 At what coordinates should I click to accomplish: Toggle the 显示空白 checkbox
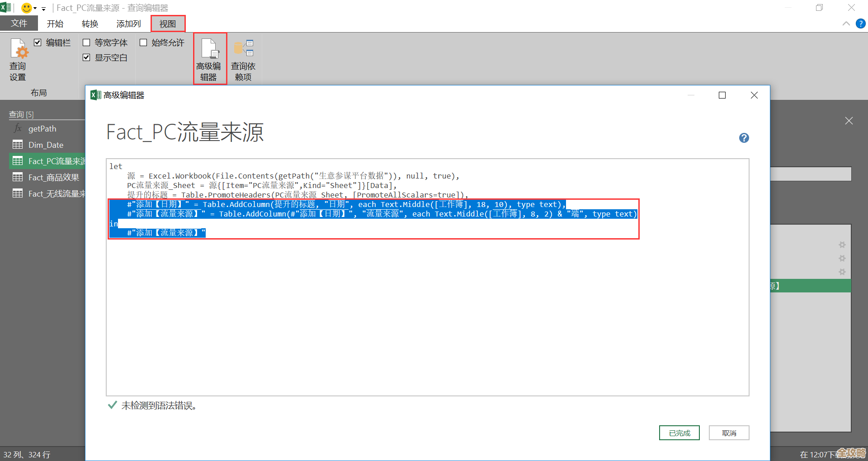pyautogui.click(x=86, y=58)
